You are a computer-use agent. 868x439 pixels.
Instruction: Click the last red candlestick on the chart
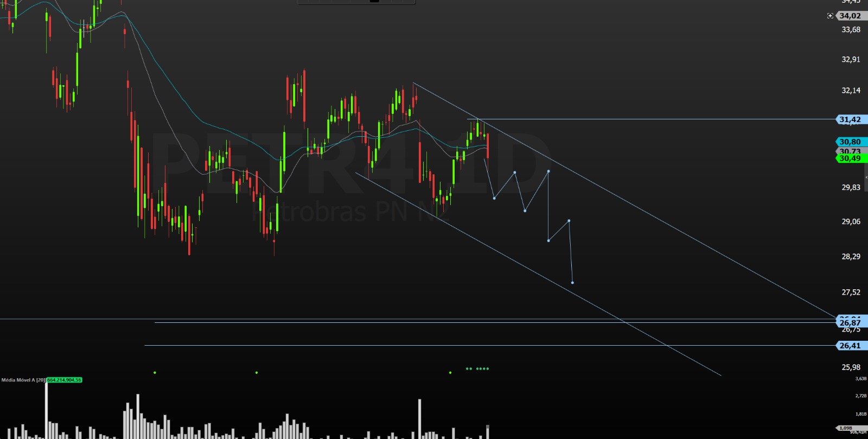488,145
